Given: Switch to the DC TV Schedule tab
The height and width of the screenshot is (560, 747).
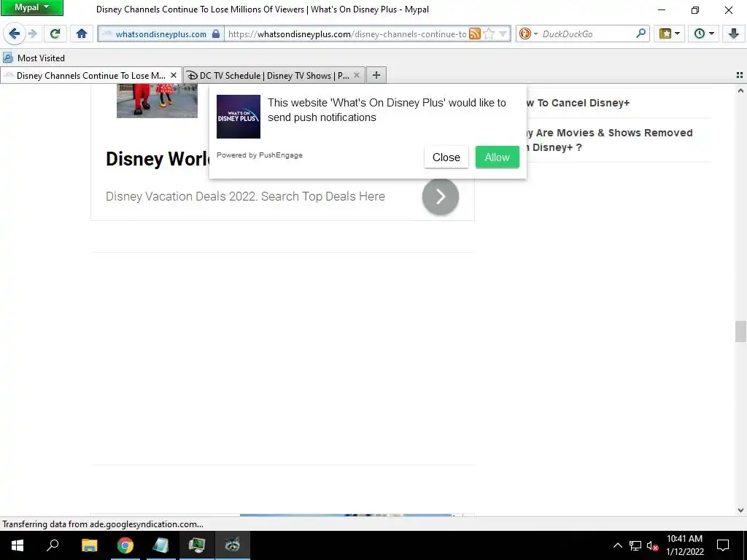Looking at the screenshot, I should point(274,75).
